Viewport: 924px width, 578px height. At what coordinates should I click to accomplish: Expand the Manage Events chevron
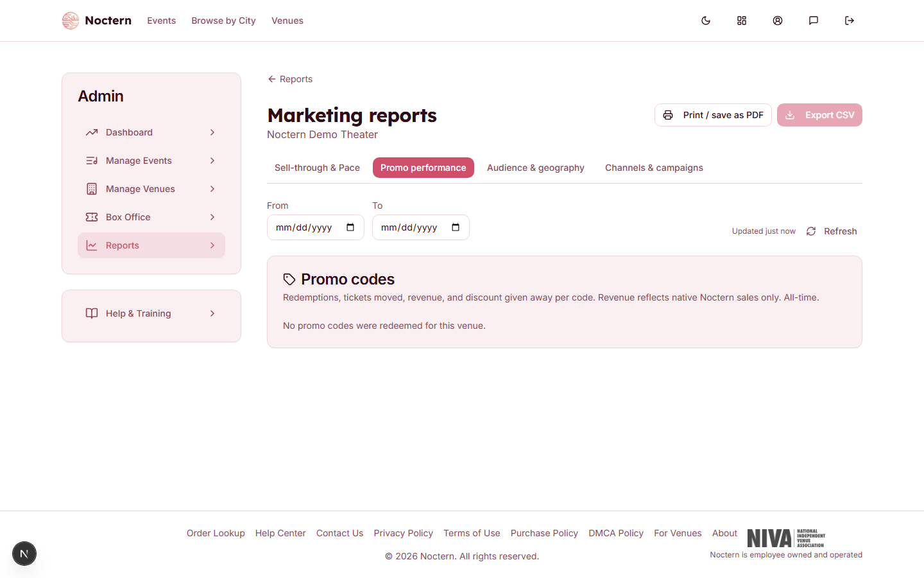pos(212,161)
